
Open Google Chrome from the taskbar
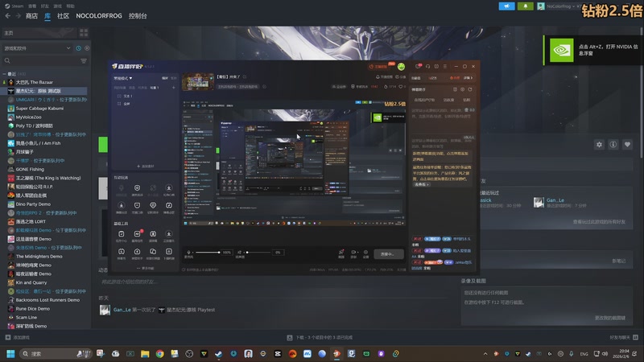(x=159, y=354)
